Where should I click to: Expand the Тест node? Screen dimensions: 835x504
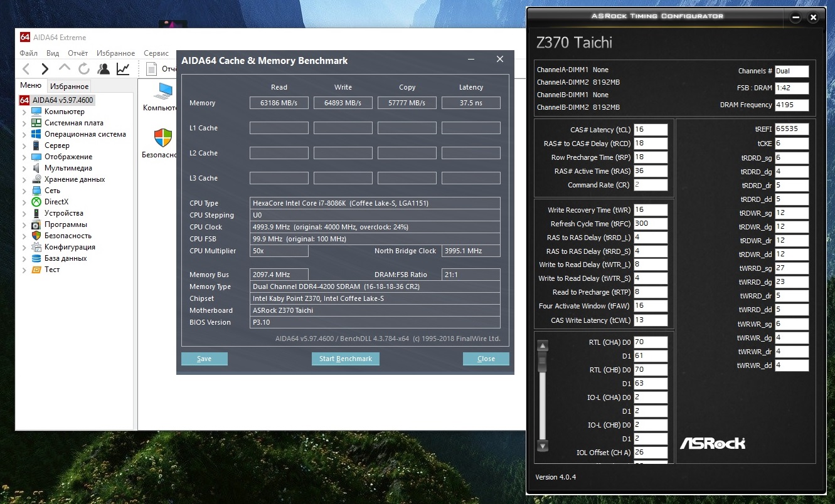point(24,270)
